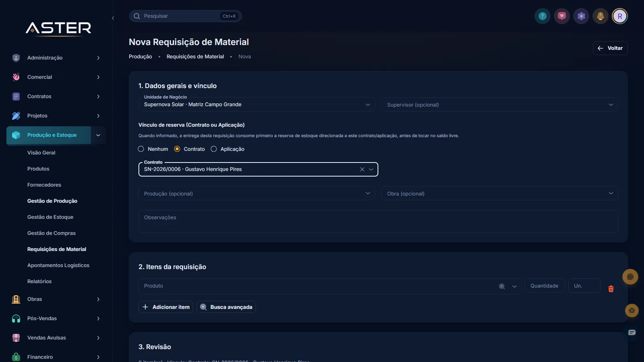The width and height of the screenshot is (644, 362).
Task: Go to Visão Geral in sidebar
Action: (x=41, y=153)
